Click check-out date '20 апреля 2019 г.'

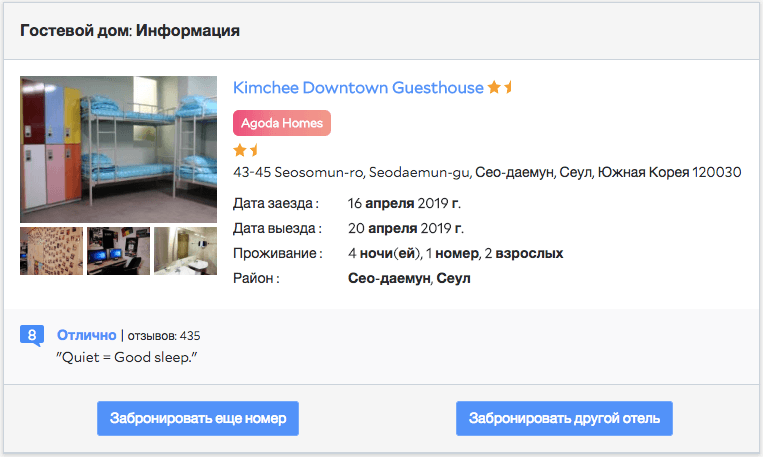[406, 228]
